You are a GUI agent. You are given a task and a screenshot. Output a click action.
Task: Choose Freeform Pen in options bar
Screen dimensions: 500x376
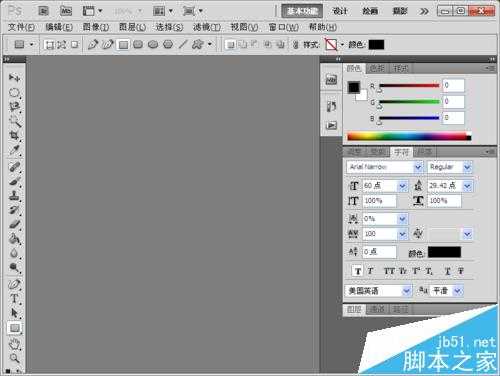[x=108, y=44]
